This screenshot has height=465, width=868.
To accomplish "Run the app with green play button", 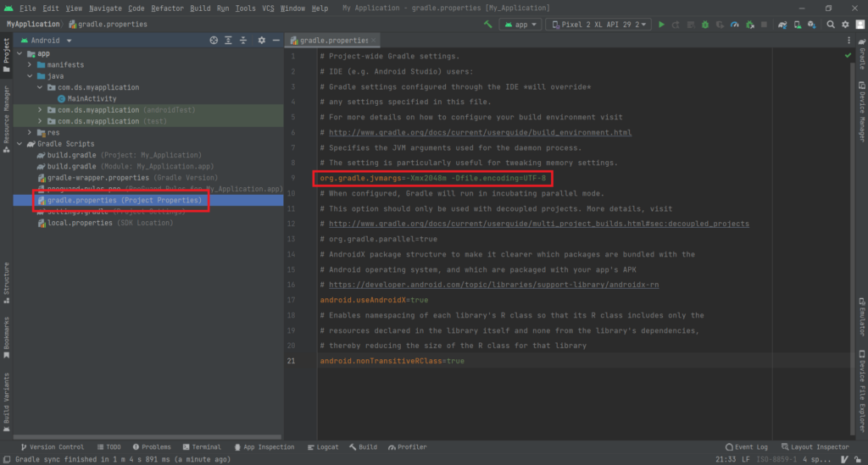I will point(661,25).
